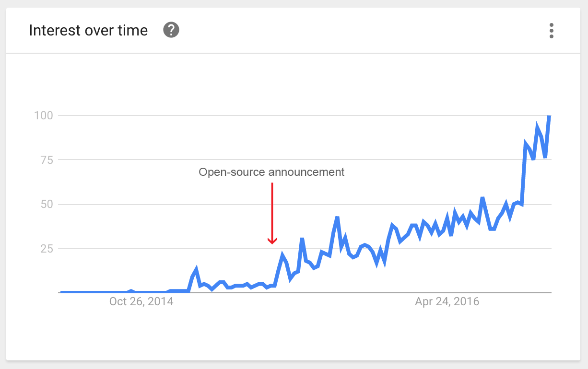Click the shaft of the red annotation arrow
588x369 pixels.
coord(272,210)
